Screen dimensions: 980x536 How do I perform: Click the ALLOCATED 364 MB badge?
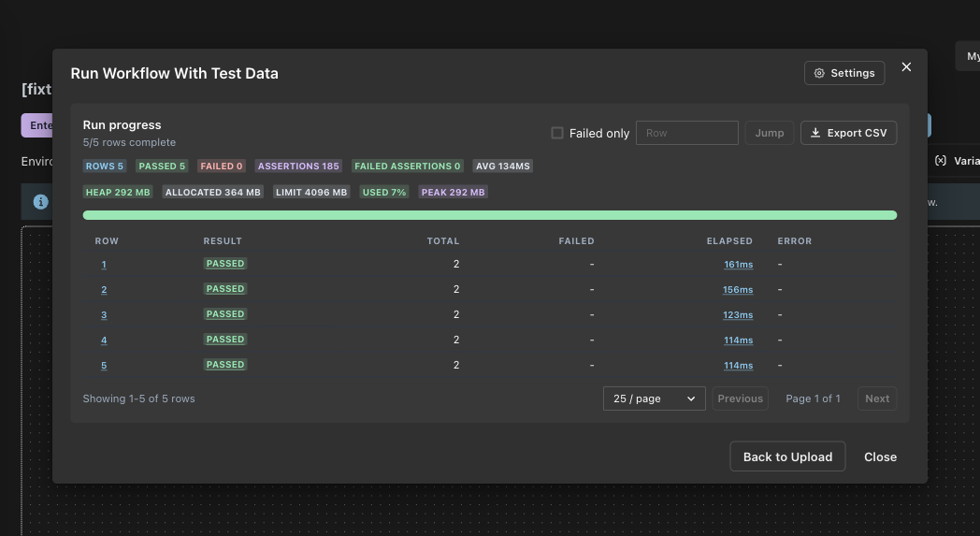click(x=212, y=192)
